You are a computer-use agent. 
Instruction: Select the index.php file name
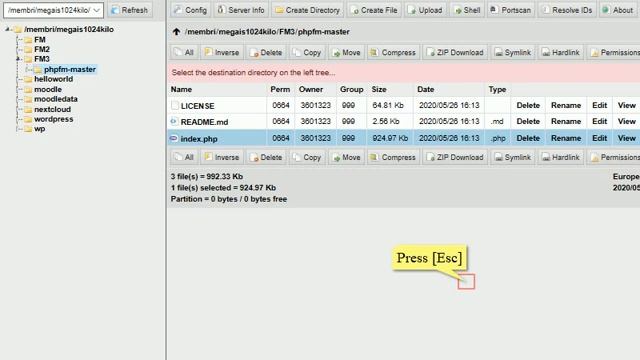[199, 139]
